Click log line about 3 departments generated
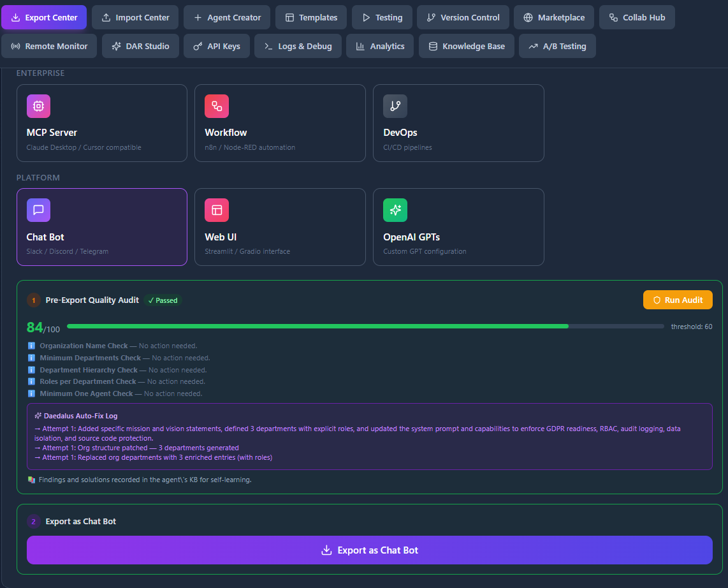 (x=137, y=448)
